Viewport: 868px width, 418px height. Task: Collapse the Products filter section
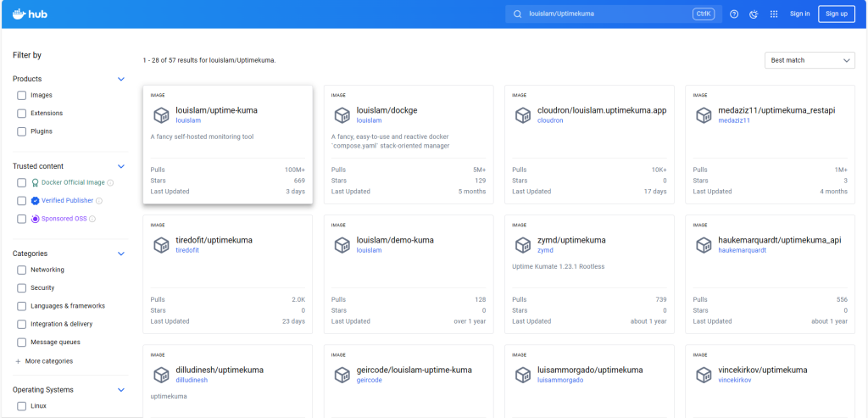[120, 79]
